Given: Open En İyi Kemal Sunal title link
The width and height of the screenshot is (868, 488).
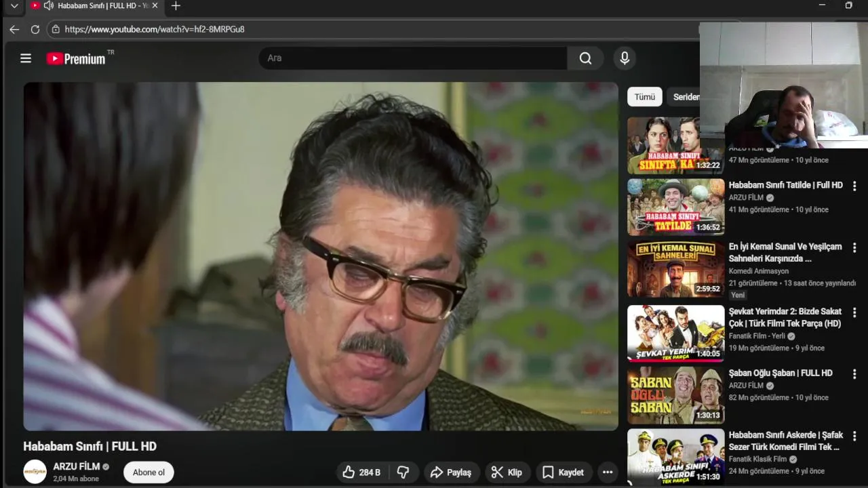Looking at the screenshot, I should point(785,253).
